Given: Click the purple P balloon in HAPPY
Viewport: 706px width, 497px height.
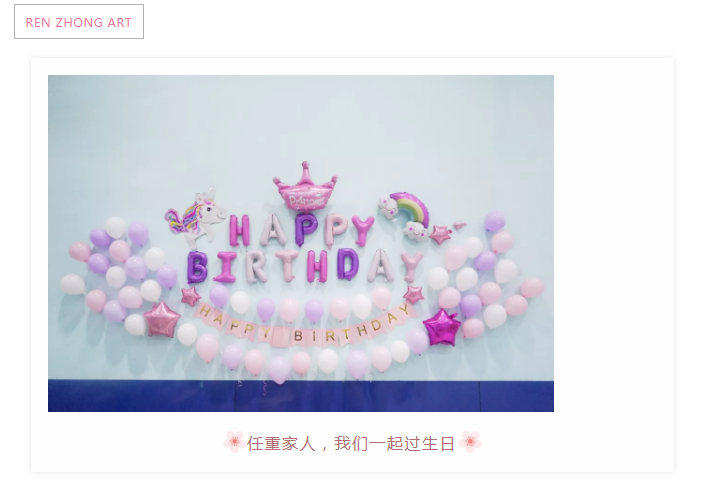Looking at the screenshot, I should (306, 229).
